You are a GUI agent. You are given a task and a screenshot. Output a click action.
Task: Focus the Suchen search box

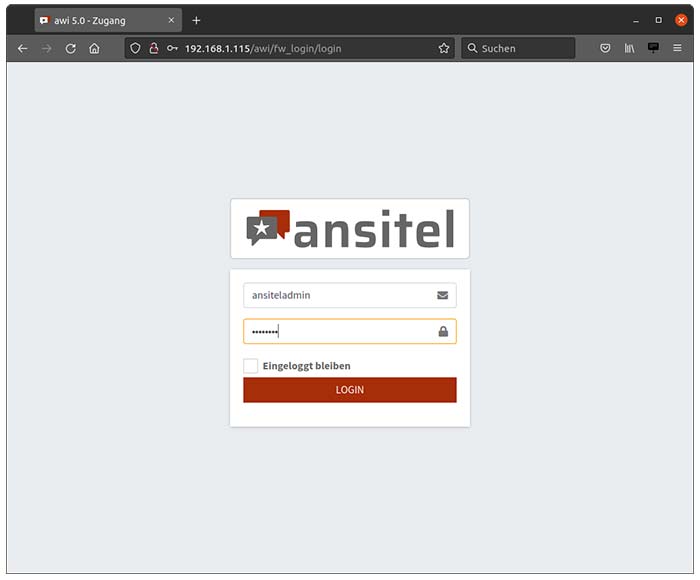point(518,48)
